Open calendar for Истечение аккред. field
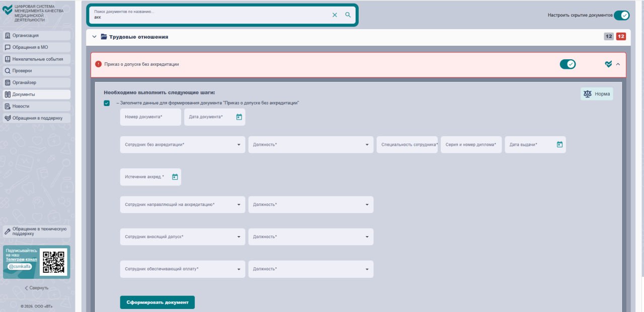644x312 pixels. click(175, 177)
